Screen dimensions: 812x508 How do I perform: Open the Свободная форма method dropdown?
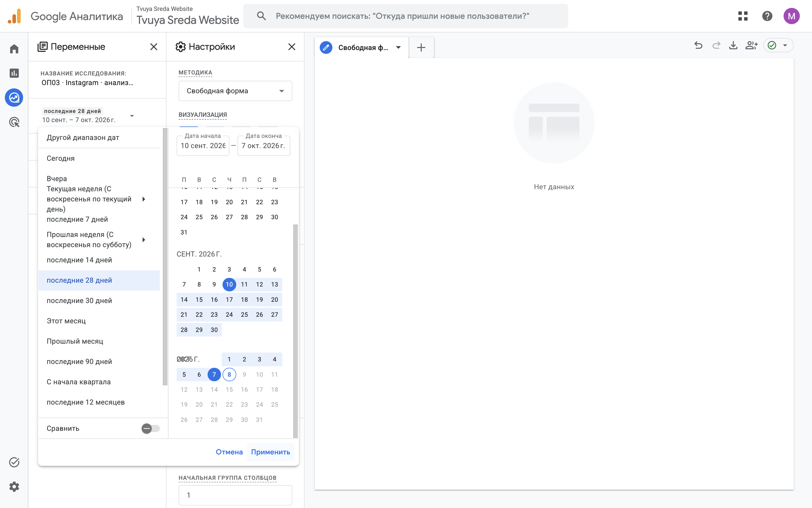pyautogui.click(x=235, y=91)
